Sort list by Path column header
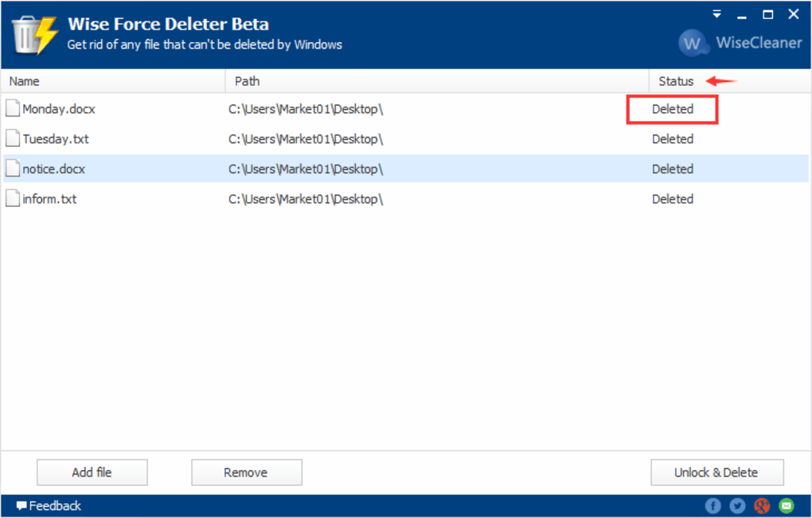The height and width of the screenshot is (518, 812). click(x=247, y=81)
